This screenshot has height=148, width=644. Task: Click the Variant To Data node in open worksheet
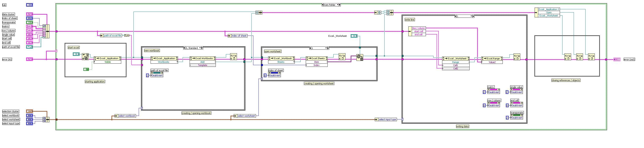pyautogui.click(x=360, y=58)
